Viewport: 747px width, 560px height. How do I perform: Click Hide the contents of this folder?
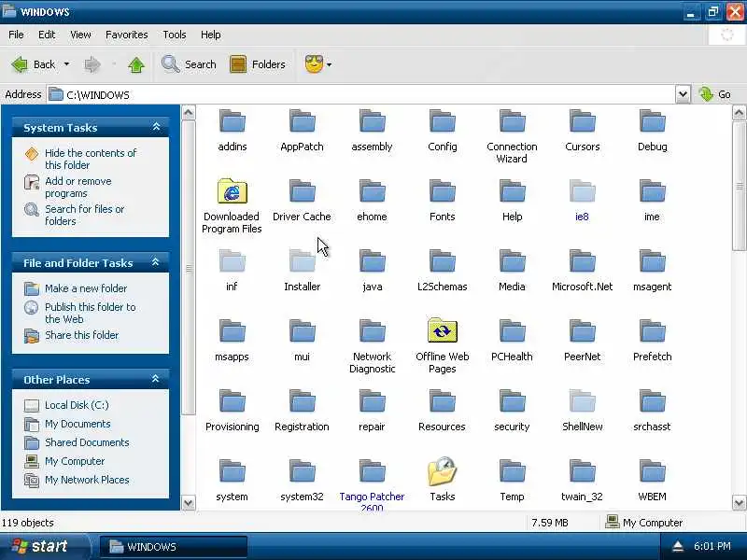(91, 159)
